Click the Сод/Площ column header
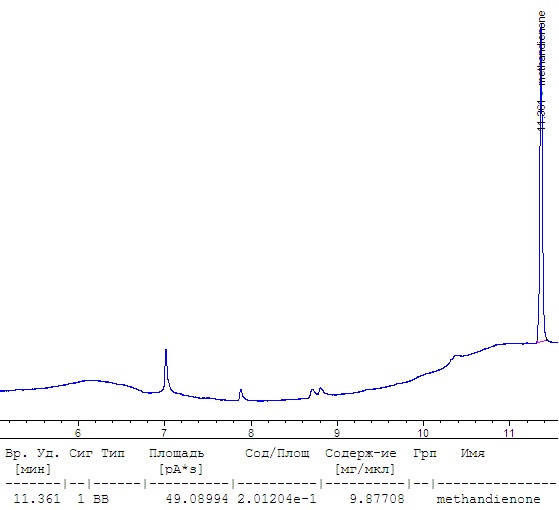 tap(277, 453)
